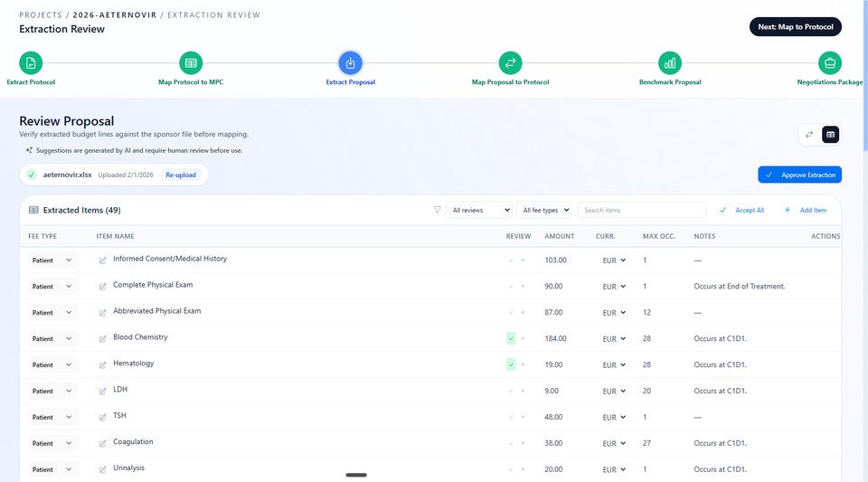Open fee type dropdown for TSH row

click(52, 417)
